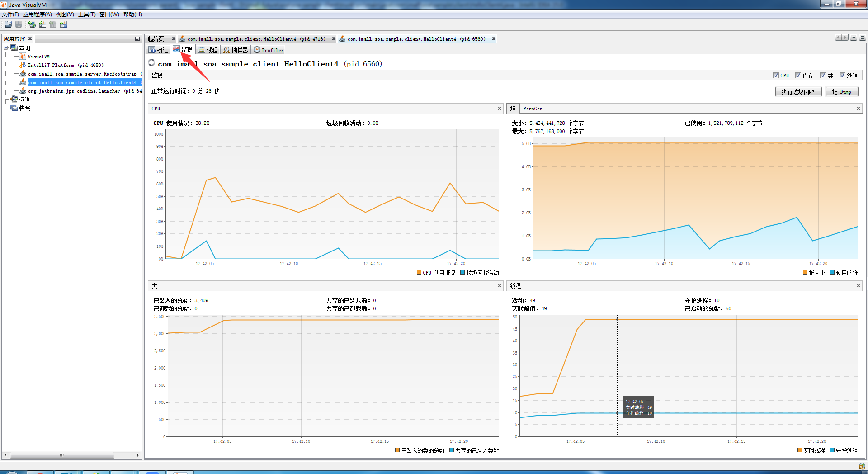Image resolution: width=868 pixels, height=474 pixels.
Task: Click the 垃圾回收活动 legend swatch
Action: [x=462, y=273]
